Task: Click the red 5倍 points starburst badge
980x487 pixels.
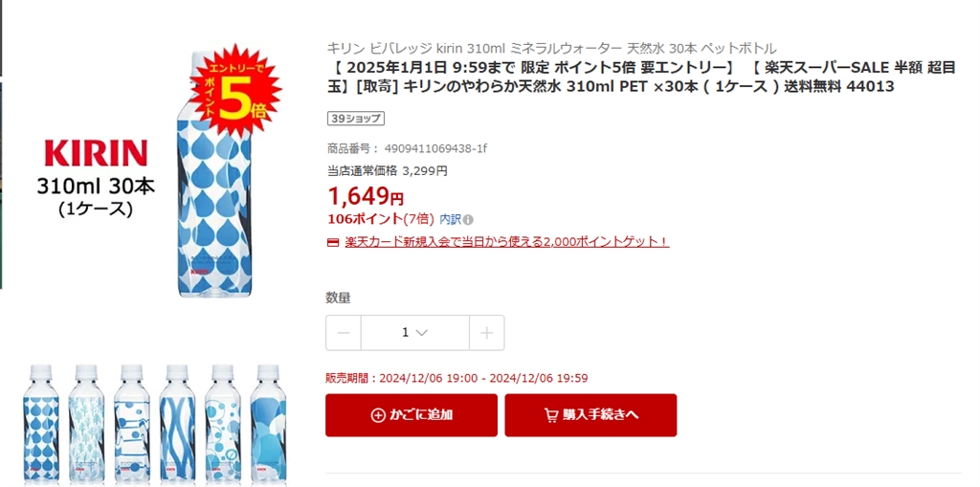Action: [x=235, y=90]
